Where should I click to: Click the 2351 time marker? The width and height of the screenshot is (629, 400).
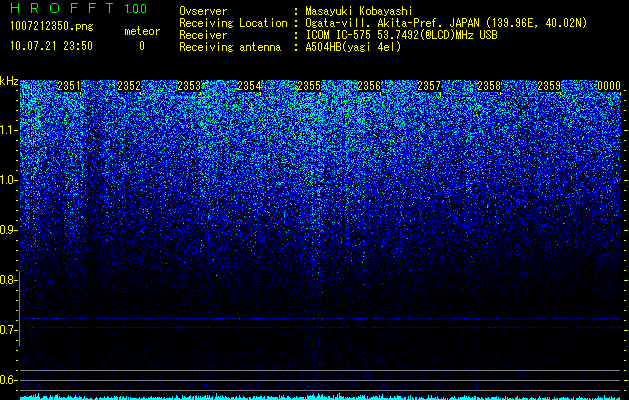[x=69, y=86]
